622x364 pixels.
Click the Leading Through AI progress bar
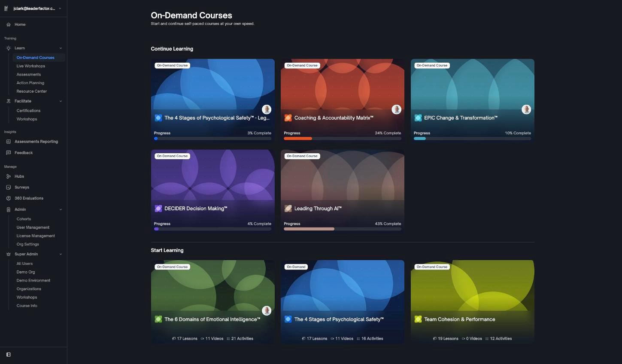point(343,229)
